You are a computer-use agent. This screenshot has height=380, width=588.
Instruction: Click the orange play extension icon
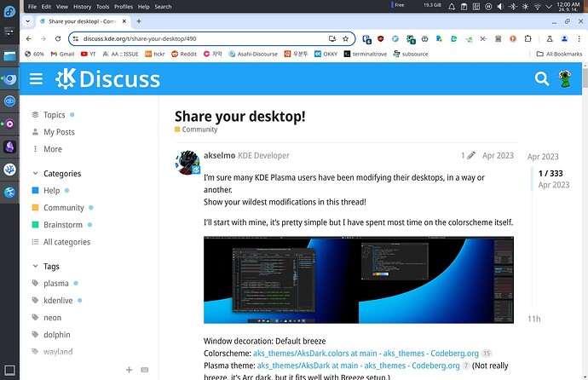point(513,38)
